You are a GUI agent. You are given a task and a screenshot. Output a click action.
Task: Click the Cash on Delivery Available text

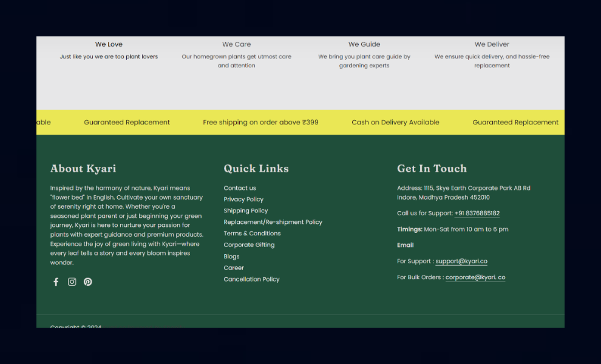(396, 122)
